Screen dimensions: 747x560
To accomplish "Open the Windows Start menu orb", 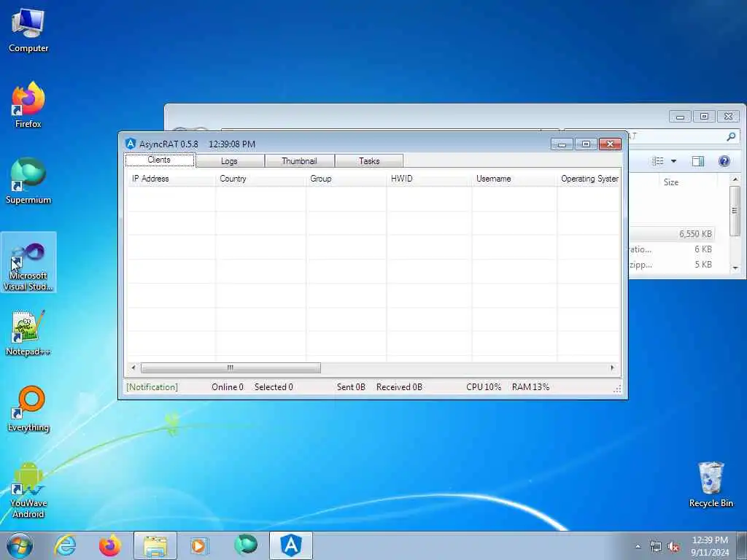I will click(x=20, y=545).
